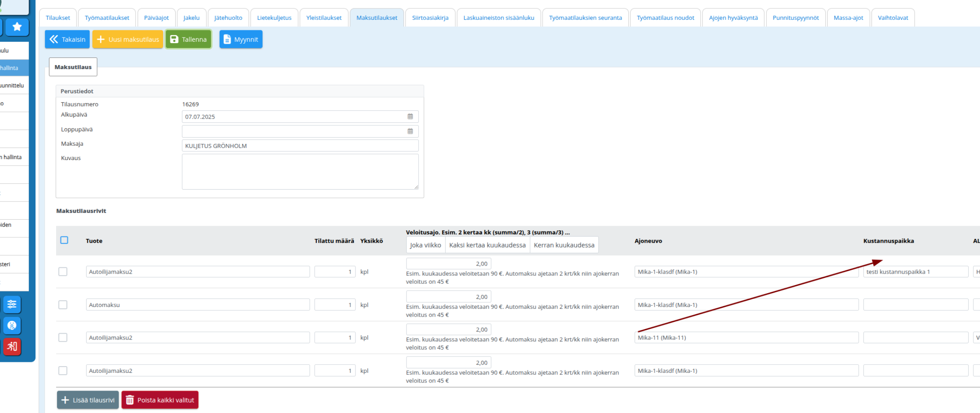Tick the first Autoilijamaksu2 row checkbox
The height and width of the screenshot is (413, 980).
point(63,272)
